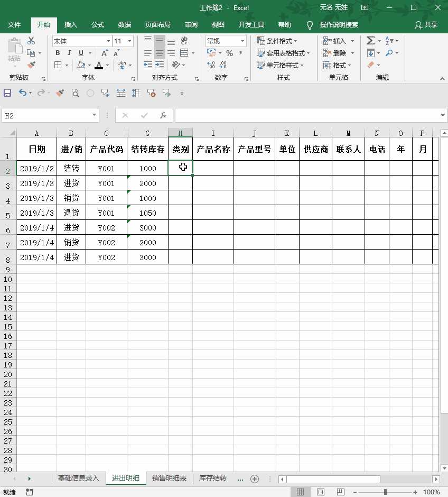The width and height of the screenshot is (448, 497).
Task: Toggle Italic formatting
Action: (69, 53)
